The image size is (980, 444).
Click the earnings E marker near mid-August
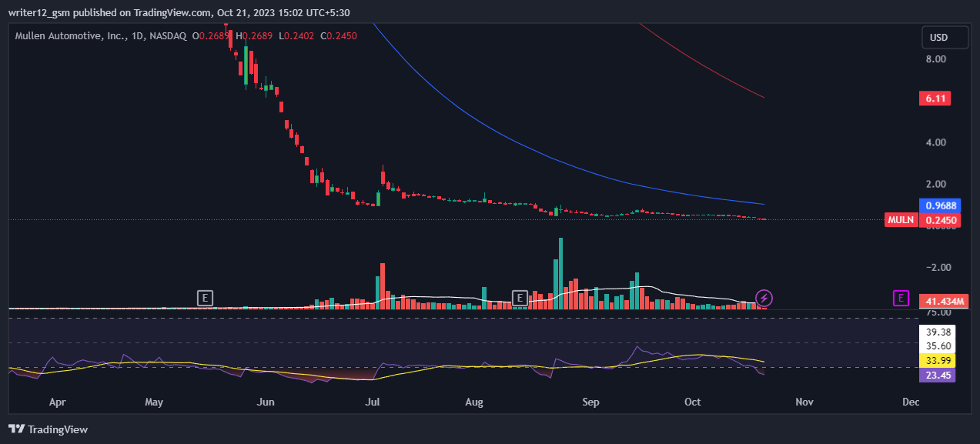(520, 298)
